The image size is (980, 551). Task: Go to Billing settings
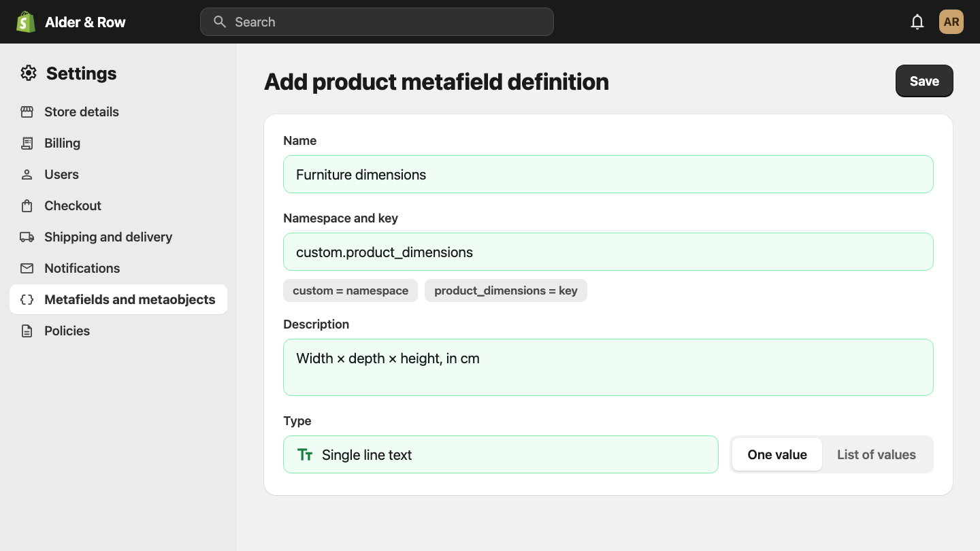(x=118, y=143)
